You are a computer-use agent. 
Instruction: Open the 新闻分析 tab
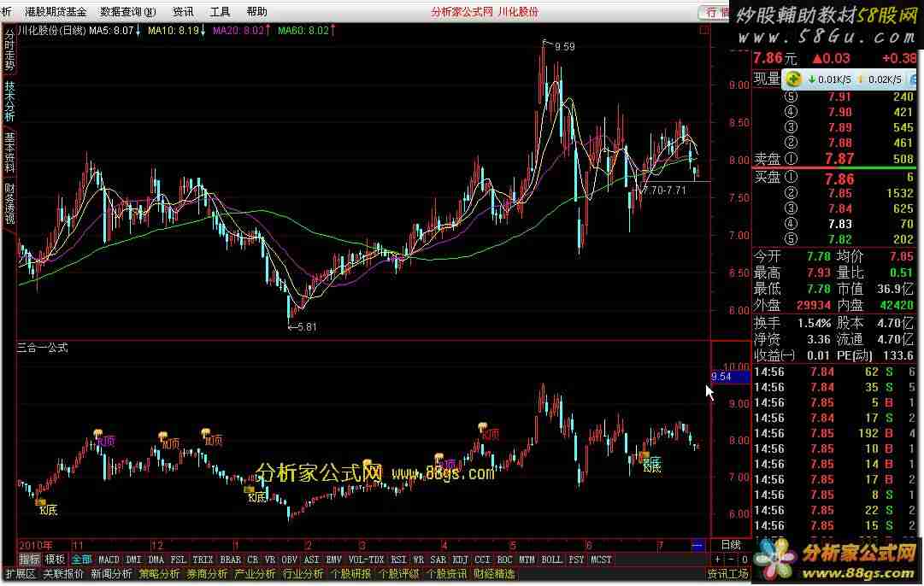(111, 574)
